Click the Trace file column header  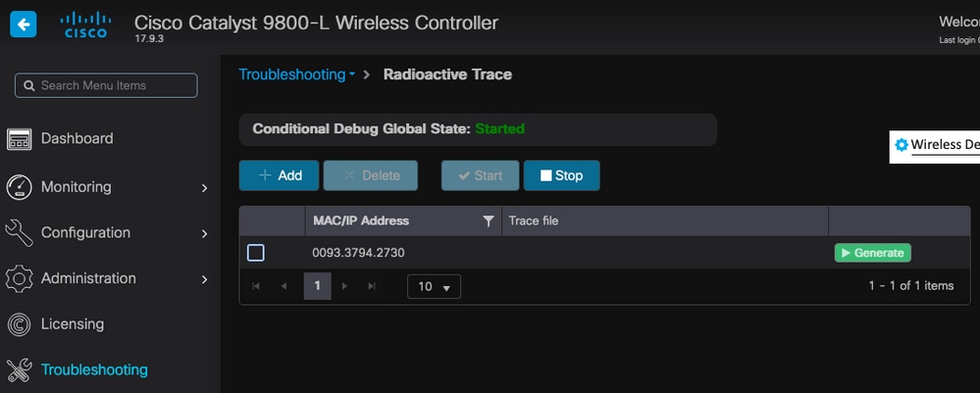[x=533, y=221]
